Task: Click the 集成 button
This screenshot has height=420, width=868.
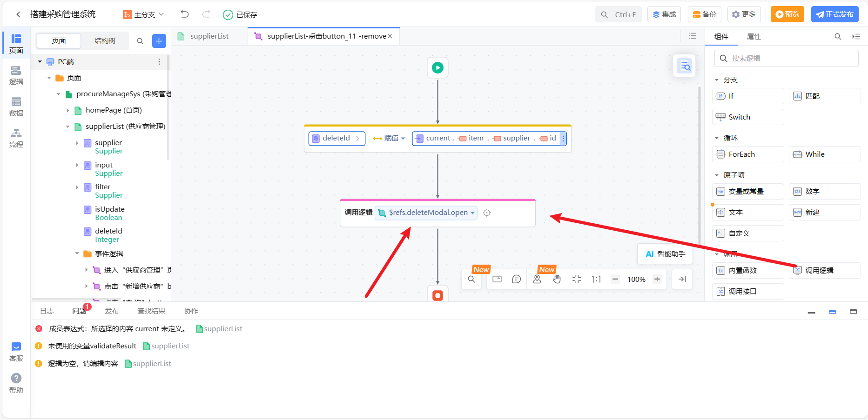Action: pyautogui.click(x=664, y=14)
